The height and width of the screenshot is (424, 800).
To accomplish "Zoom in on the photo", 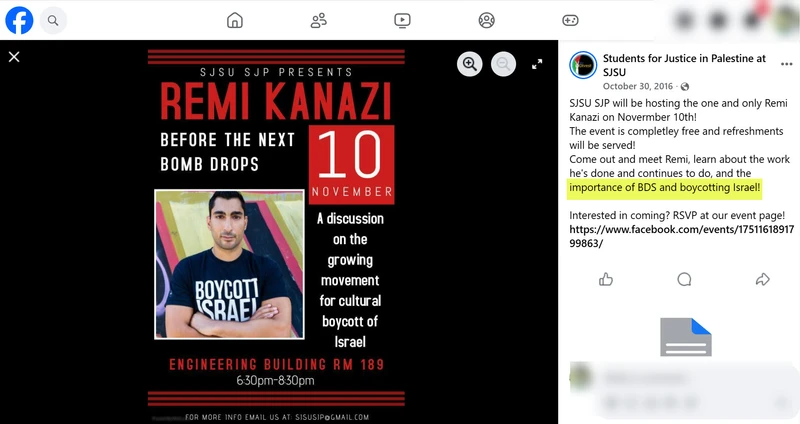I will 469,64.
